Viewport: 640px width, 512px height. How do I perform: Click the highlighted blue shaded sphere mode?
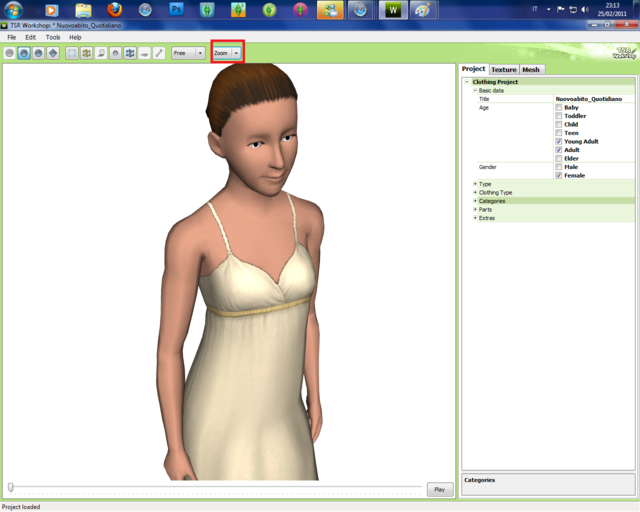(24, 53)
